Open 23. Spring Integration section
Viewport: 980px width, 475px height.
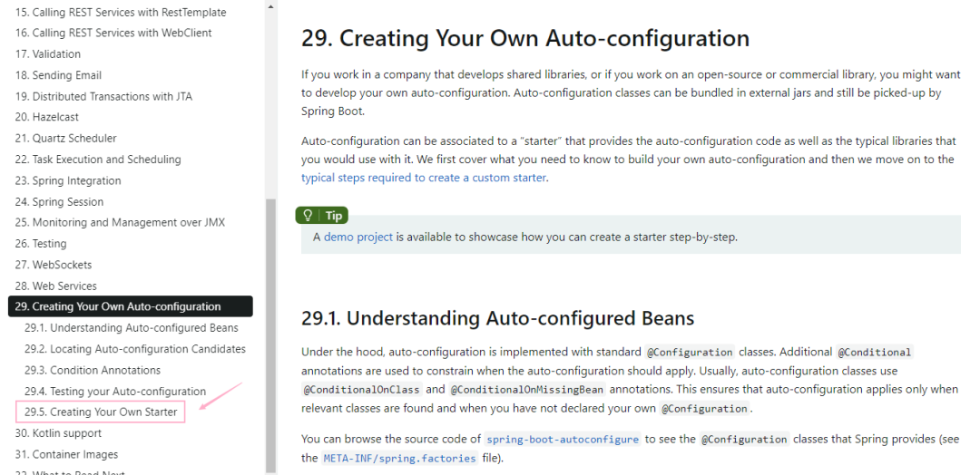click(68, 180)
